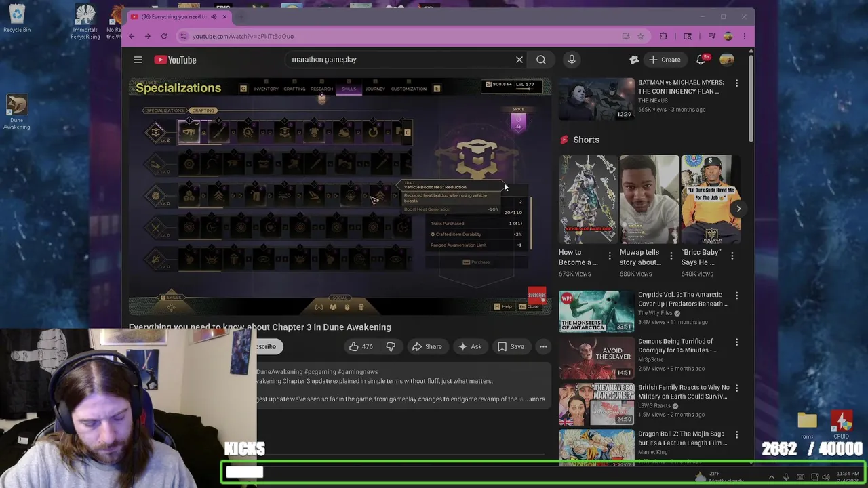The height and width of the screenshot is (488, 868).
Task: Open Demons Terrified of Doomguy video title
Action: click(678, 346)
